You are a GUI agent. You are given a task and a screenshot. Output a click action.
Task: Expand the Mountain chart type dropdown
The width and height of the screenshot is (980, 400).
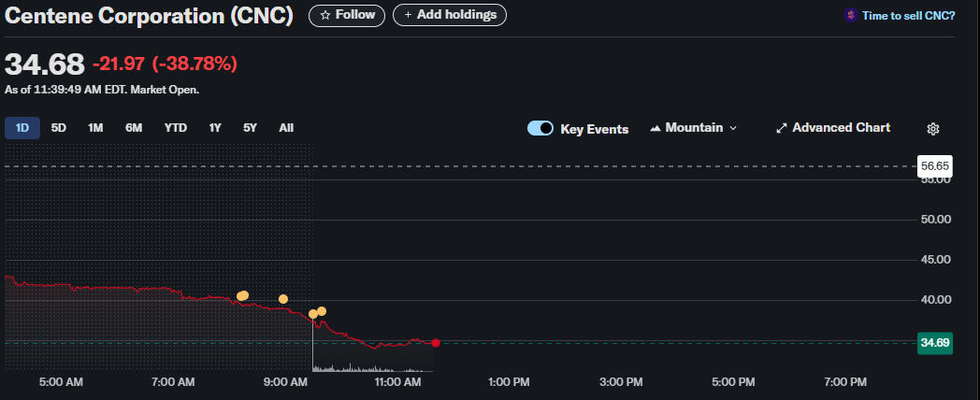694,128
